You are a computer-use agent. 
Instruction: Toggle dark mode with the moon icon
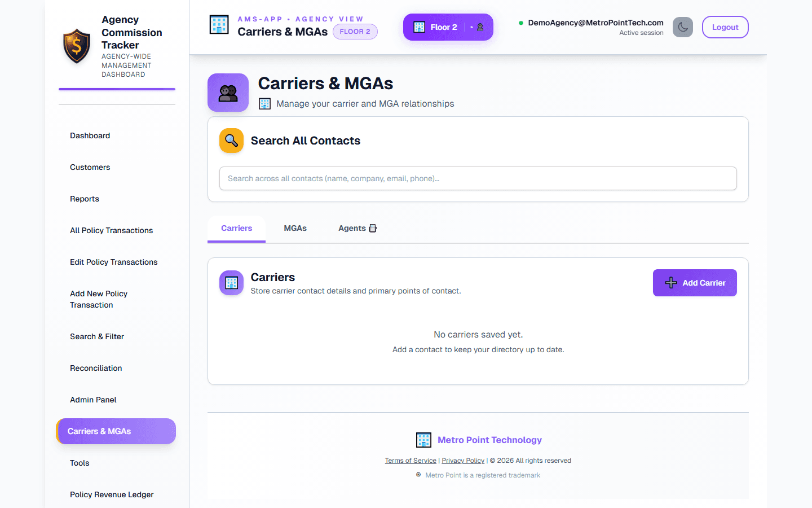[x=683, y=27]
